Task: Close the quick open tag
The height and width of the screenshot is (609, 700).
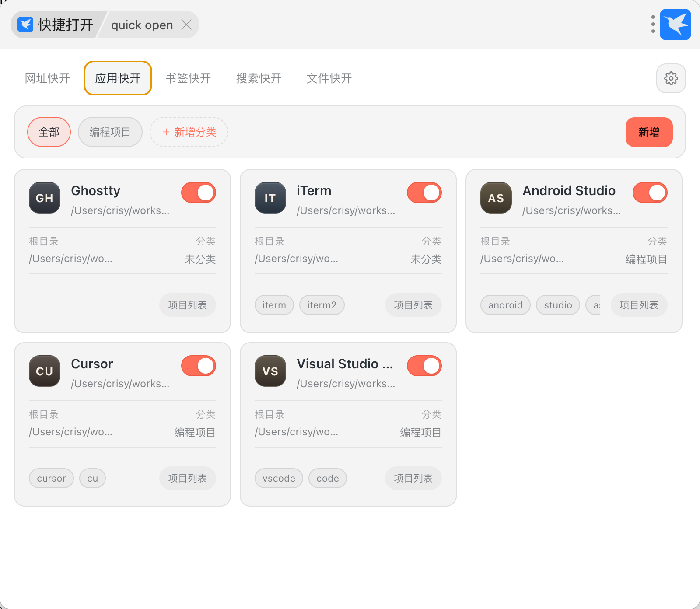Action: [x=186, y=24]
